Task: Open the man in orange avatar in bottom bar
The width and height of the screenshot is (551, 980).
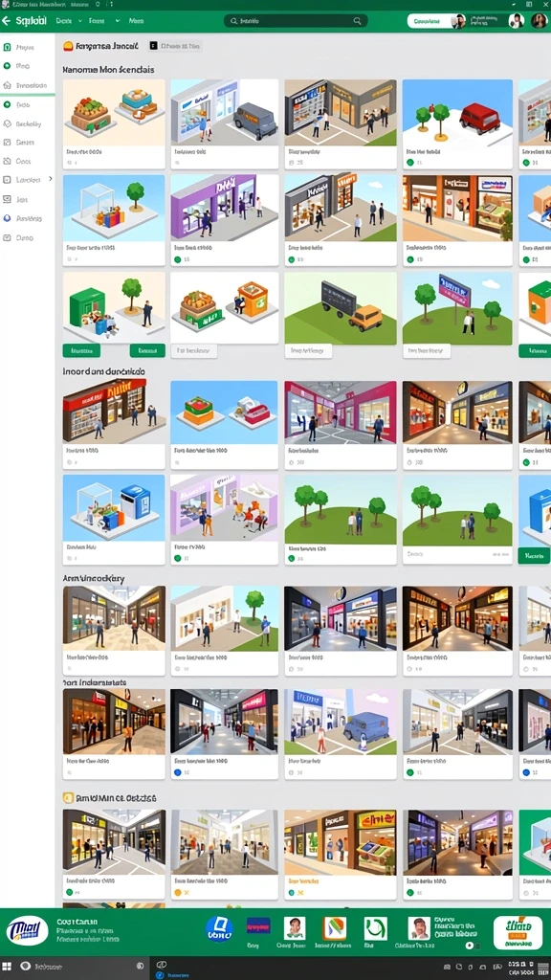Action: pyautogui.click(x=419, y=928)
